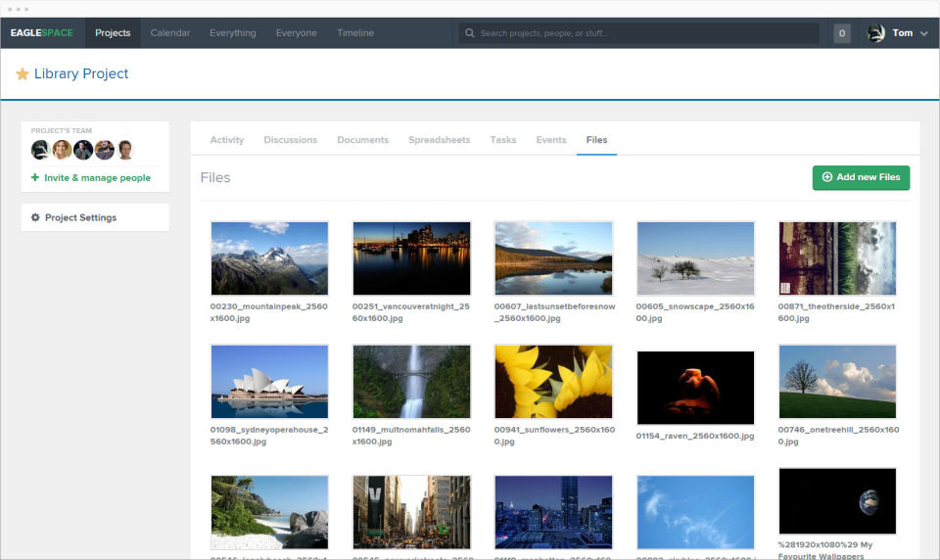Open the Everything nav item
The height and width of the screenshot is (560, 940).
(x=233, y=33)
